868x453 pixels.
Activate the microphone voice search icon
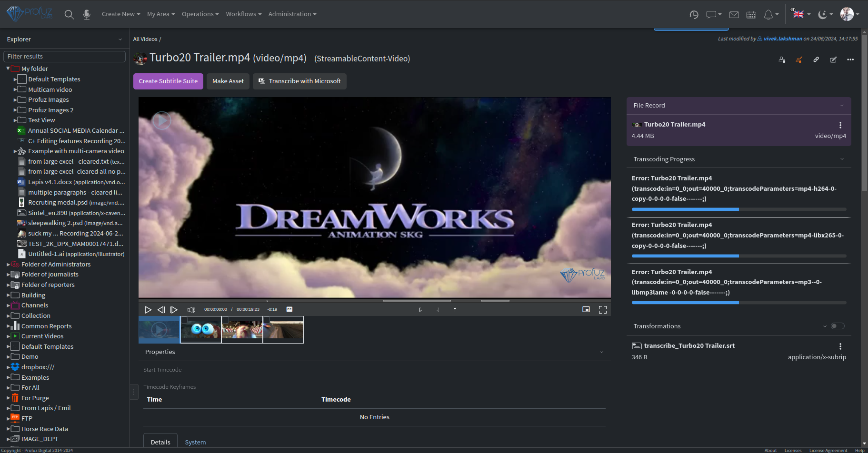pyautogui.click(x=87, y=14)
